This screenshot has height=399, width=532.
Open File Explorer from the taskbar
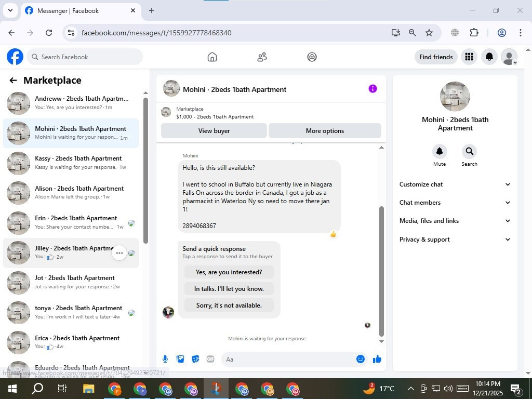(88, 389)
